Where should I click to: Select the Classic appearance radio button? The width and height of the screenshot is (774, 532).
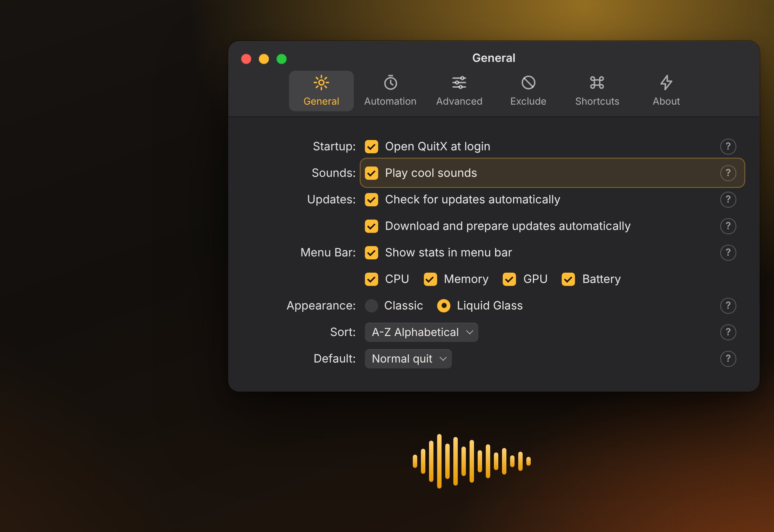click(371, 305)
